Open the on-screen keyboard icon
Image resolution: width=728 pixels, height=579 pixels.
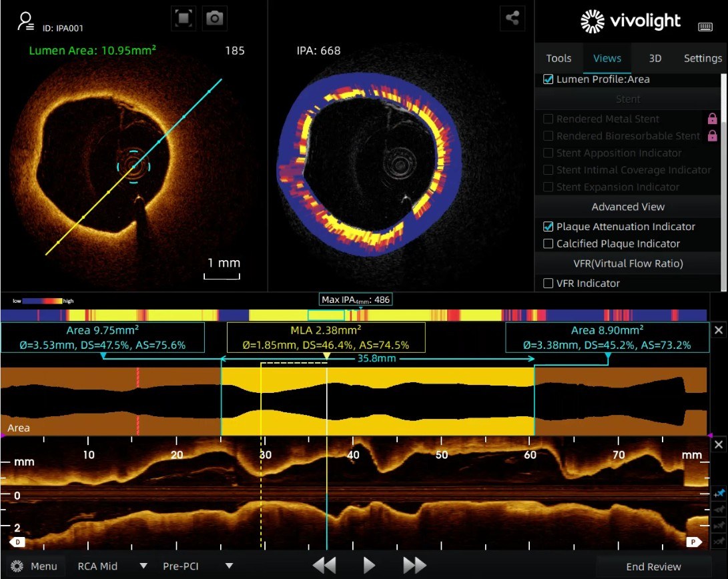tap(705, 27)
